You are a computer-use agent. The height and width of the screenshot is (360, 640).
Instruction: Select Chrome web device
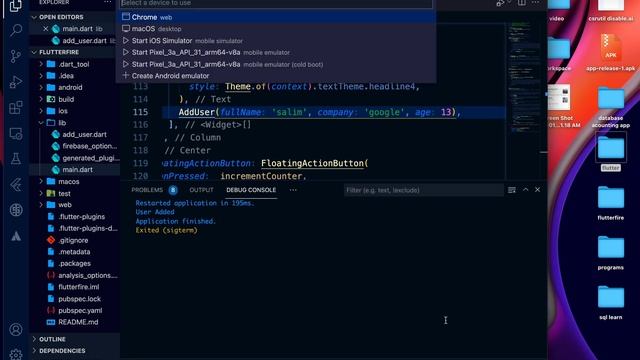click(x=276, y=17)
